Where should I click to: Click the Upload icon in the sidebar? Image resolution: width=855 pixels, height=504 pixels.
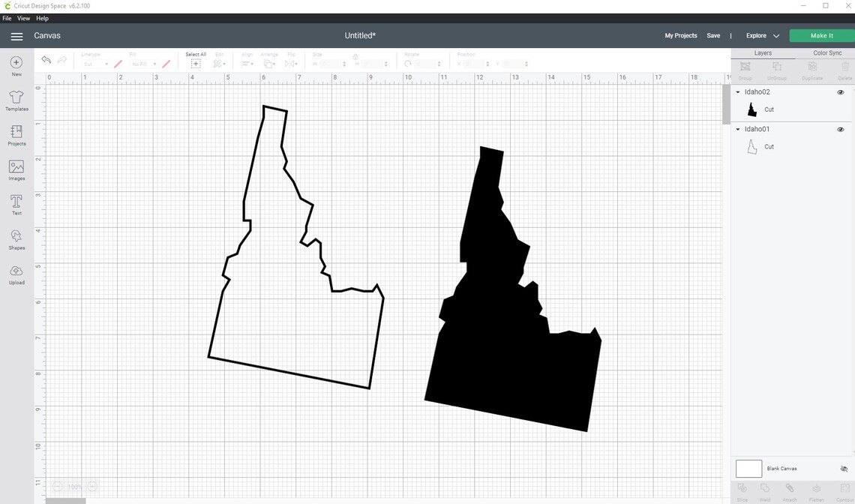pos(16,273)
